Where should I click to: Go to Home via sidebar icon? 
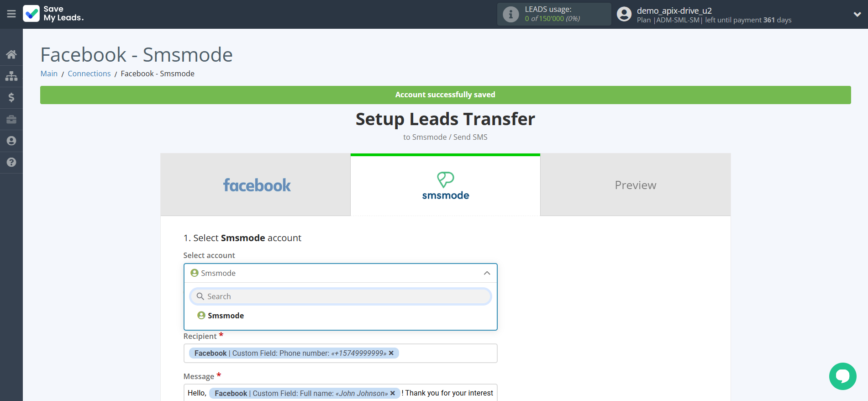click(x=11, y=54)
